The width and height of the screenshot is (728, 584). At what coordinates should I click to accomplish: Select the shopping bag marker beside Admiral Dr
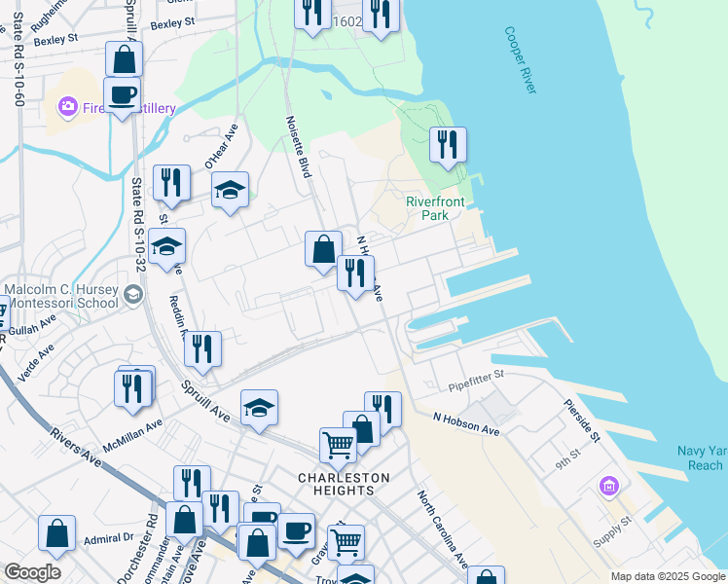click(56, 535)
